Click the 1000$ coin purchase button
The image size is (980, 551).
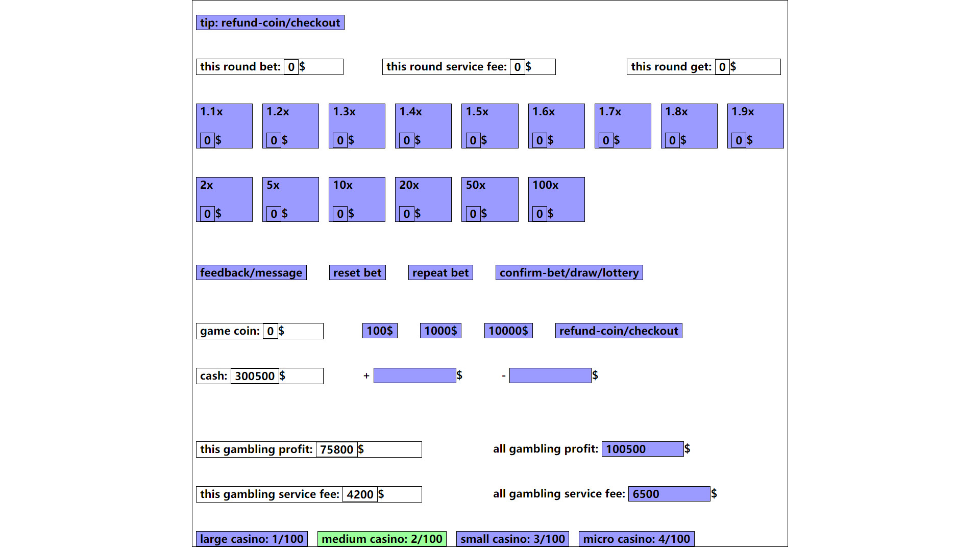click(x=441, y=330)
